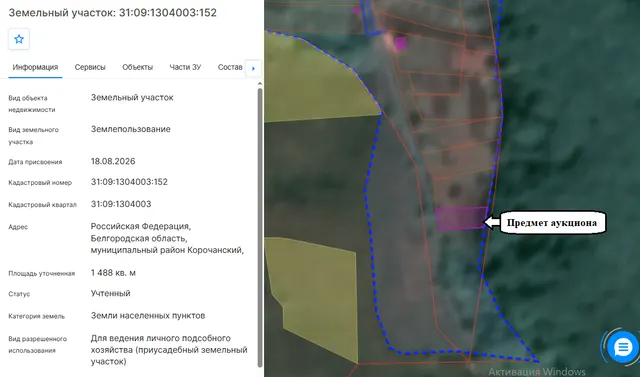Click the title Земельный участок: 31:09:1304003:152
The width and height of the screenshot is (640, 377).
[113, 13]
